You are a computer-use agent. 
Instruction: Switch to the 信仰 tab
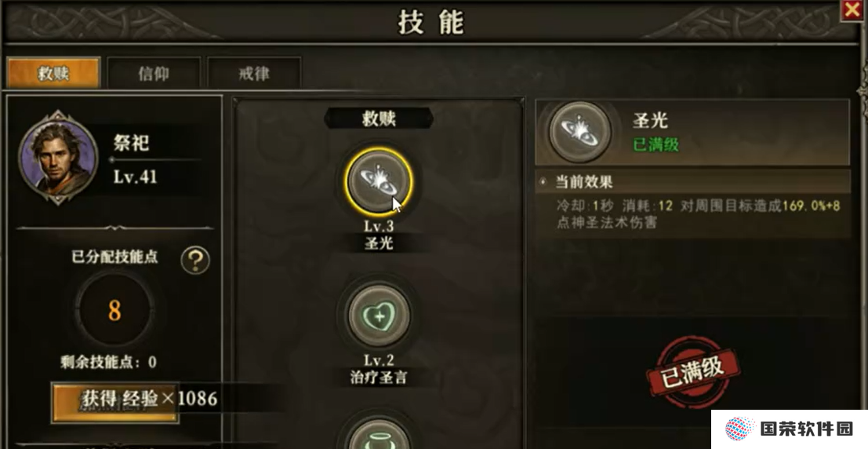tap(154, 73)
